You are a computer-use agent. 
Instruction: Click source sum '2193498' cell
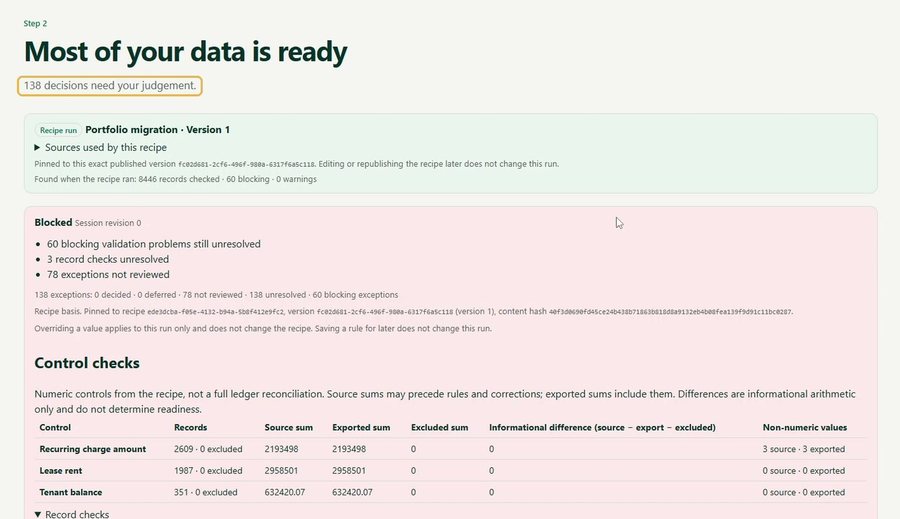point(281,449)
